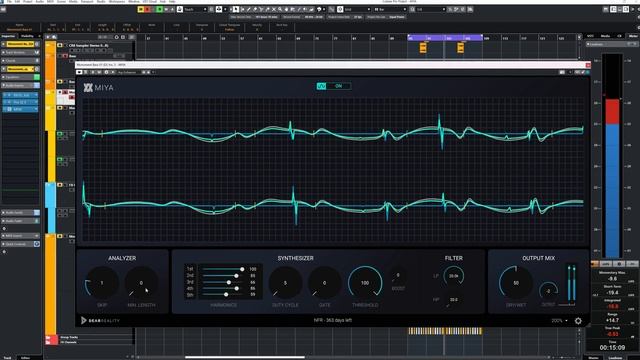Click the DUTY CYCLE knob
Screen dimensions: 640x360
(285, 283)
